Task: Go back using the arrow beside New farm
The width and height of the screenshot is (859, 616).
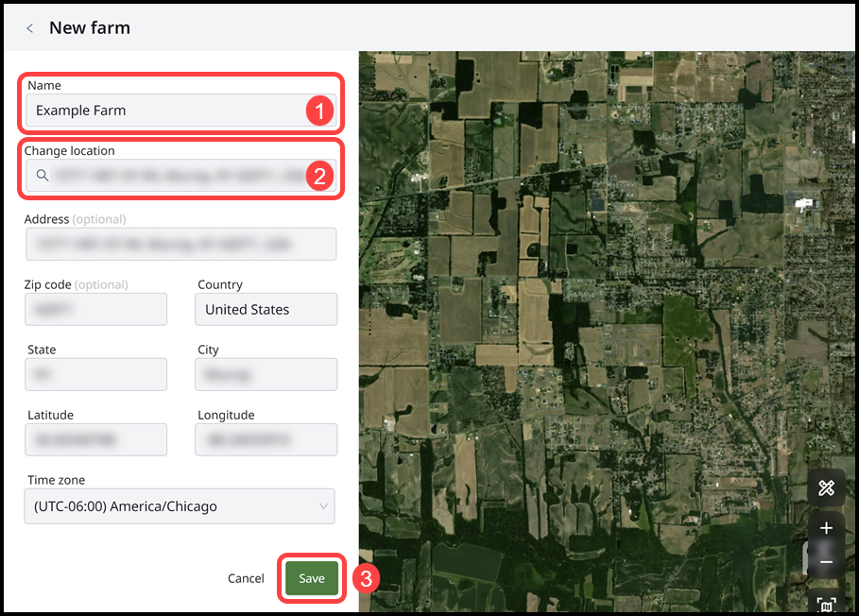Action: pyautogui.click(x=29, y=28)
